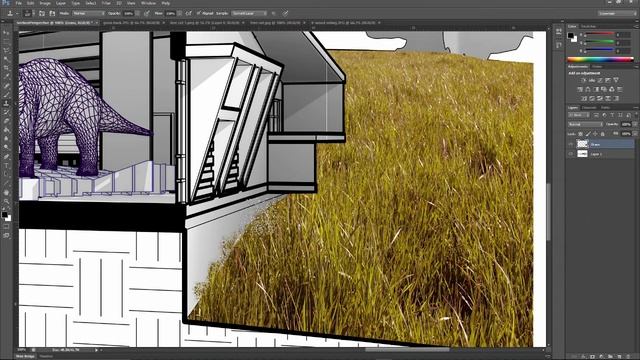The width and height of the screenshot is (640, 360).
Task: Select the Blur tool
Action: click(6, 138)
